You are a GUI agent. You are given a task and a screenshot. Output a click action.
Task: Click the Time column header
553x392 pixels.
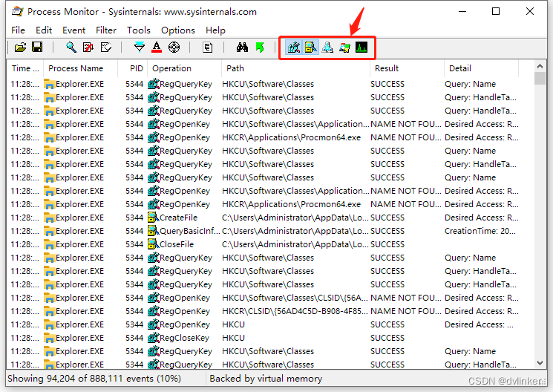coord(24,68)
